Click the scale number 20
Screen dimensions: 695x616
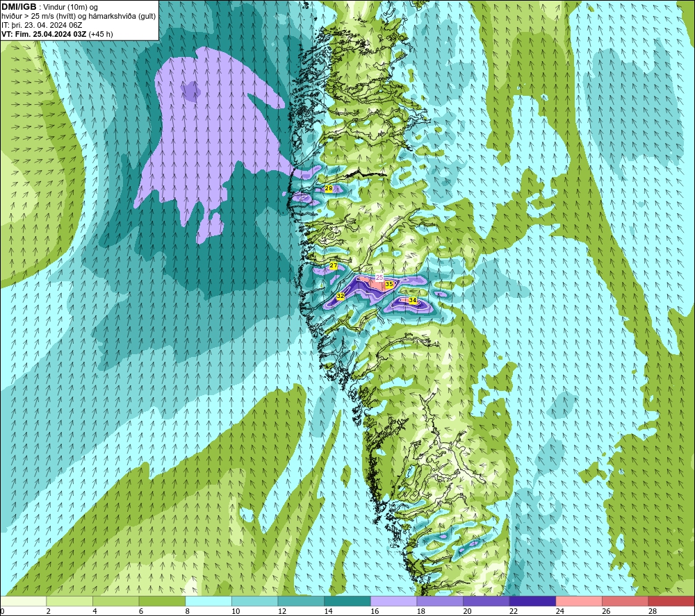click(467, 611)
